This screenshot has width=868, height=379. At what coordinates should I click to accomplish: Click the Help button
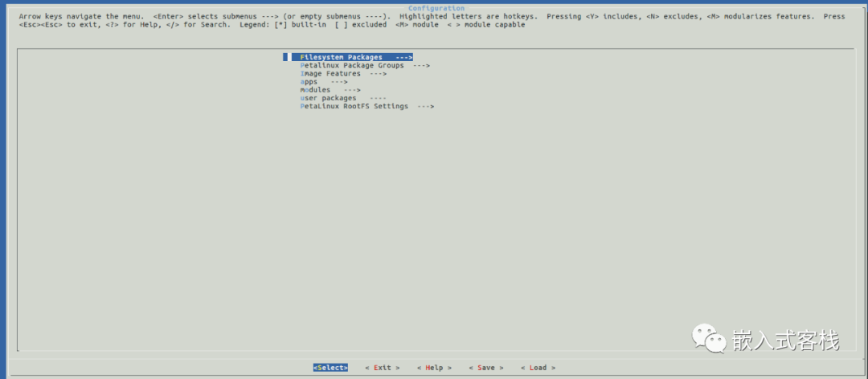[x=434, y=368]
